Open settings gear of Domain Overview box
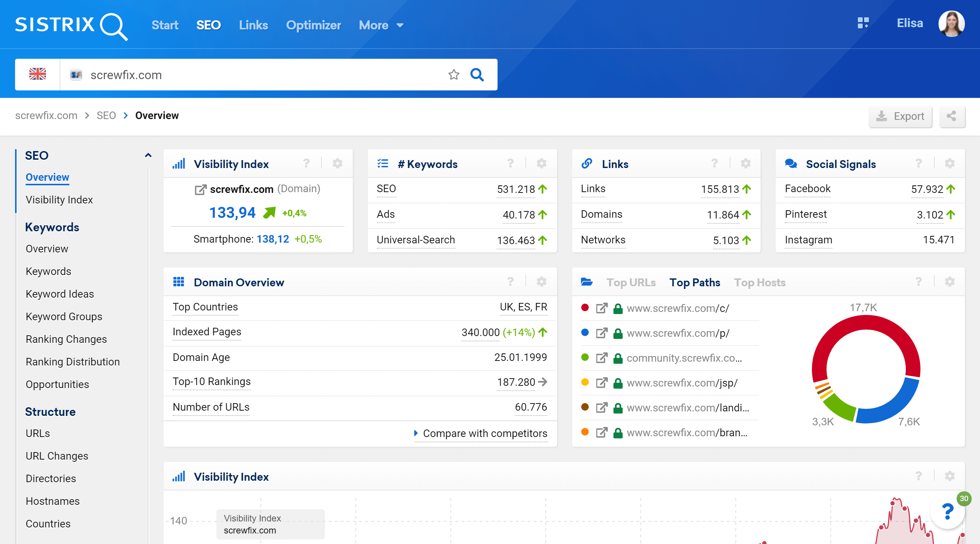This screenshot has height=544, width=980. point(541,282)
